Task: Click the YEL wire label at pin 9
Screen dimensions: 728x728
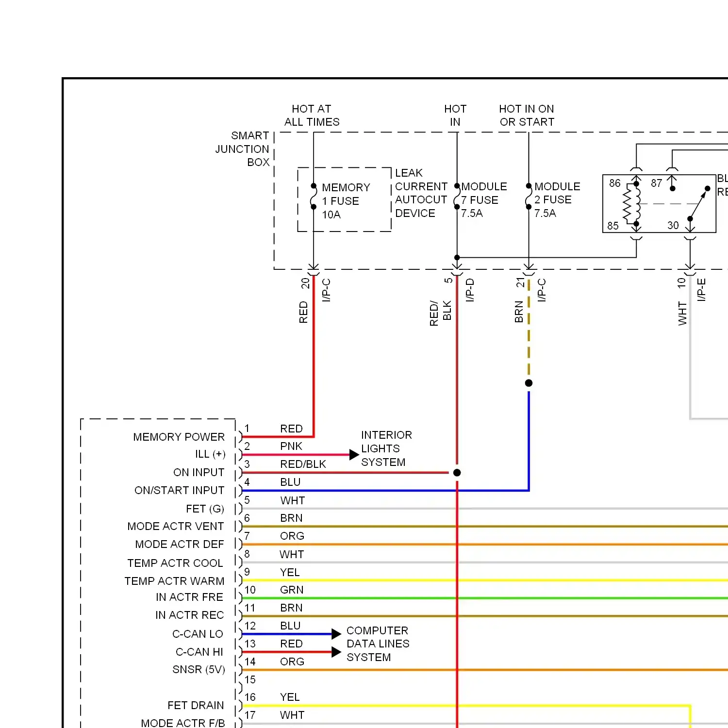Action: pos(290,572)
